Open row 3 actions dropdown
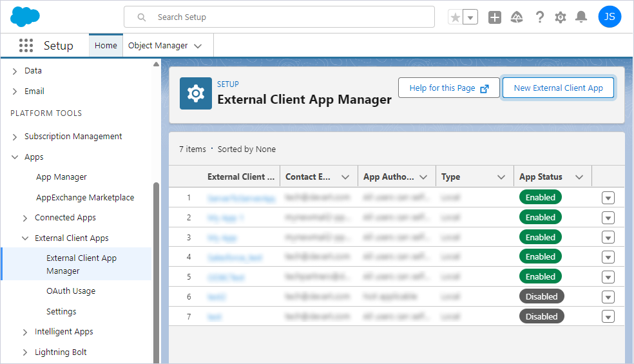634x364 pixels. (608, 238)
